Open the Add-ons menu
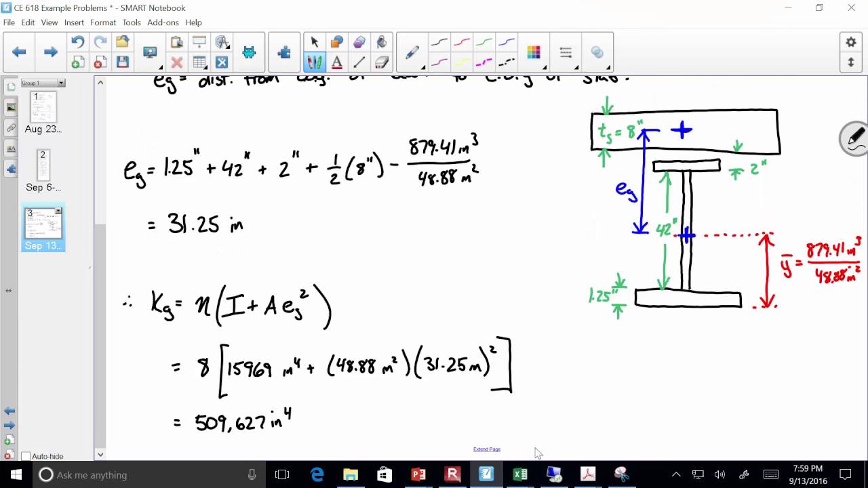Image resolution: width=868 pixels, height=488 pixels. (163, 22)
